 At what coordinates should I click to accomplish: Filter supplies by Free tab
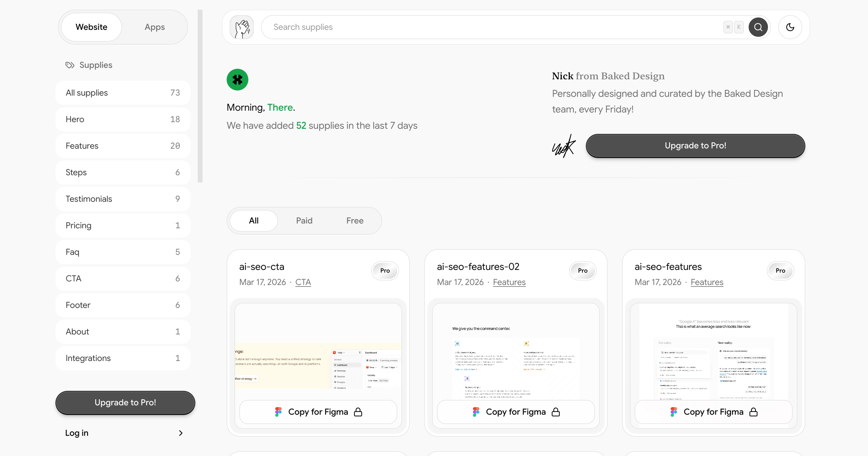354,220
